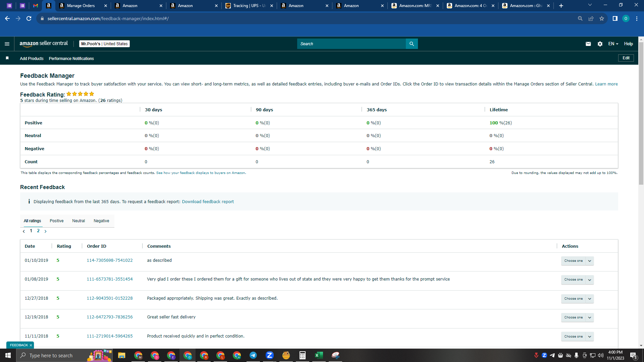
Task: Open order 112-6472793-7836256
Action: click(110, 317)
